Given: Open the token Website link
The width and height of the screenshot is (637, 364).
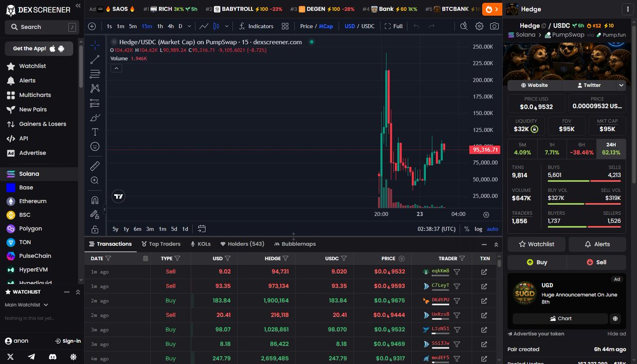Looking at the screenshot, I should tap(534, 85).
